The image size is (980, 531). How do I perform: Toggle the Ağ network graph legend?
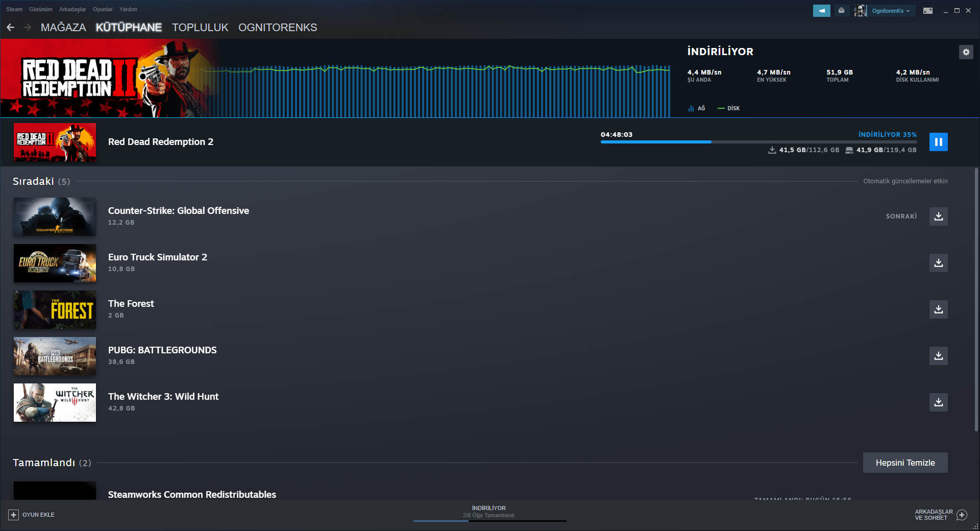click(696, 108)
